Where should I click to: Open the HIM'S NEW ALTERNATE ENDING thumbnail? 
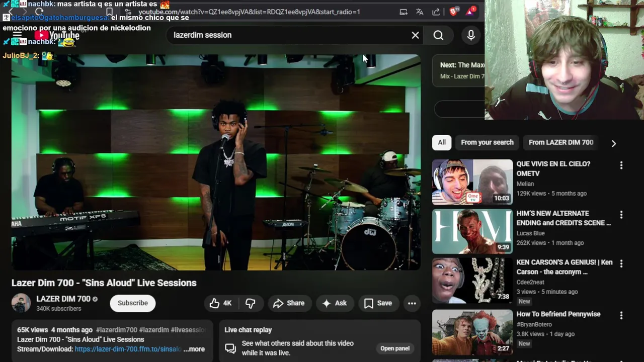point(472,232)
